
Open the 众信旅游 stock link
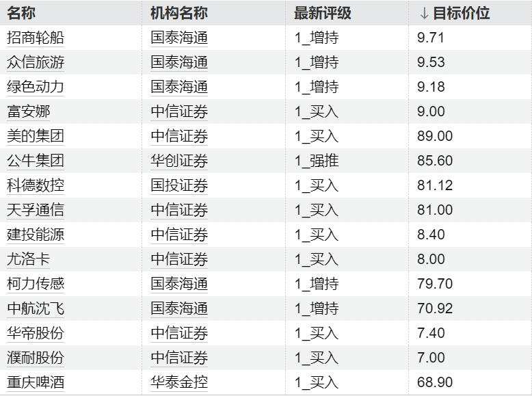point(36,62)
